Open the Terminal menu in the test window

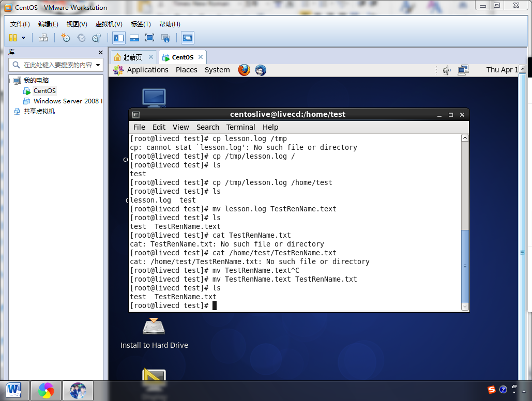(240, 127)
